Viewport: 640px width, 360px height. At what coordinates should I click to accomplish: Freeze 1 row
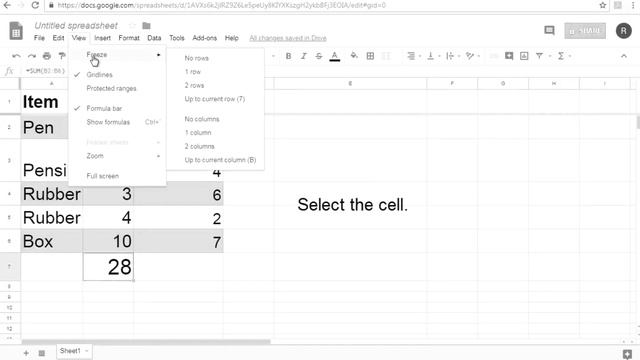click(x=216, y=72)
